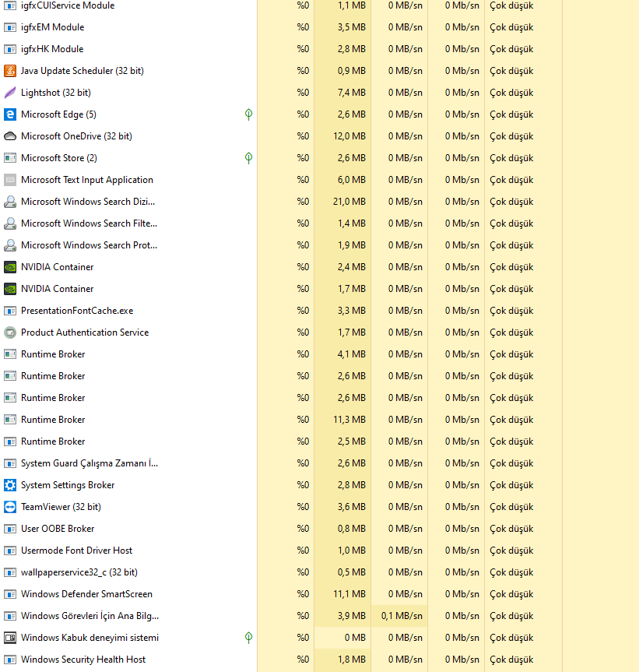Click the Microsoft Text Input Application icon
This screenshot has width=639, height=672.
click(x=10, y=180)
